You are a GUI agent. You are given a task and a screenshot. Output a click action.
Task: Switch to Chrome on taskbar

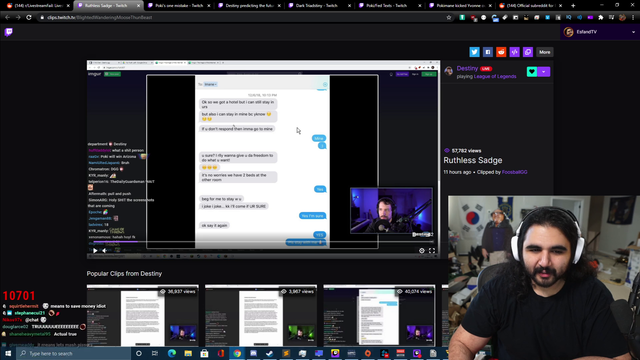[x=237, y=353]
